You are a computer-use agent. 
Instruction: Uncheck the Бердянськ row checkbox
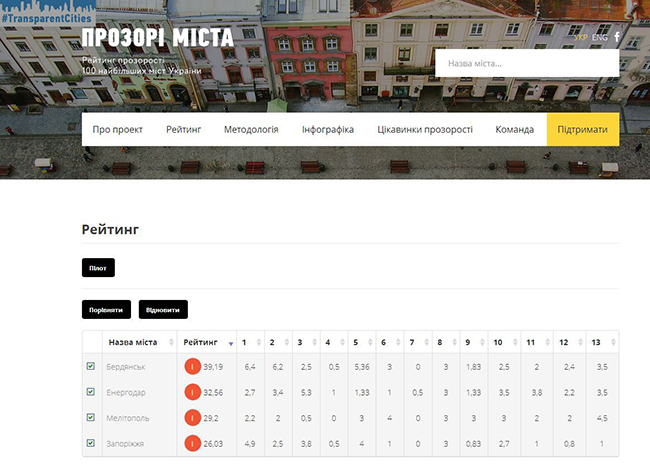91,367
